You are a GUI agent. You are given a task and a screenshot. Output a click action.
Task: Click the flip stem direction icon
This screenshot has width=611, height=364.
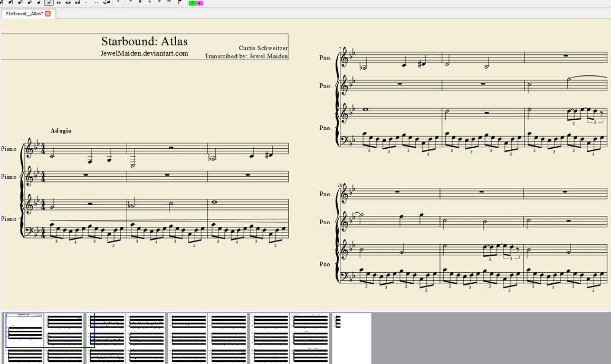pos(179,2)
